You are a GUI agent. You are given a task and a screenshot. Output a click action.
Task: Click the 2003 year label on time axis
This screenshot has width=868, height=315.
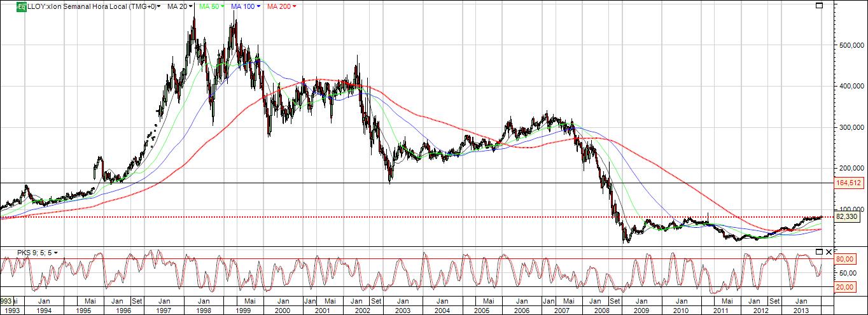(403, 310)
